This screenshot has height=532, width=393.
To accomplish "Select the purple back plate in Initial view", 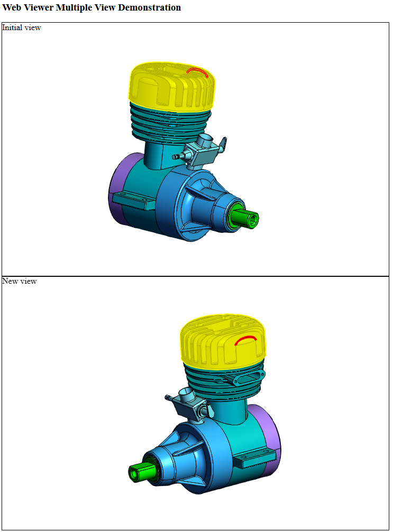I will pyautogui.click(x=117, y=180).
